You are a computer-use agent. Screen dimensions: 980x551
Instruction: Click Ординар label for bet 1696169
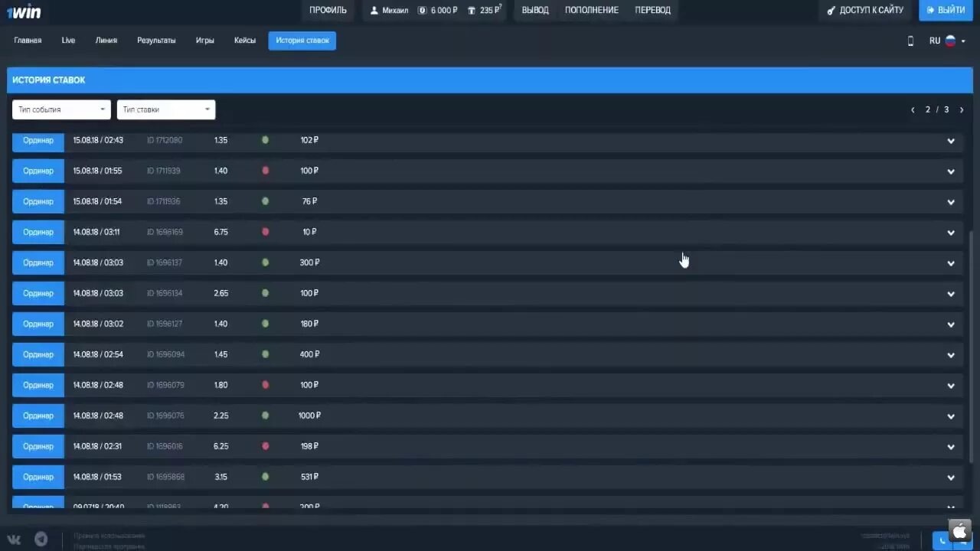[x=38, y=232]
